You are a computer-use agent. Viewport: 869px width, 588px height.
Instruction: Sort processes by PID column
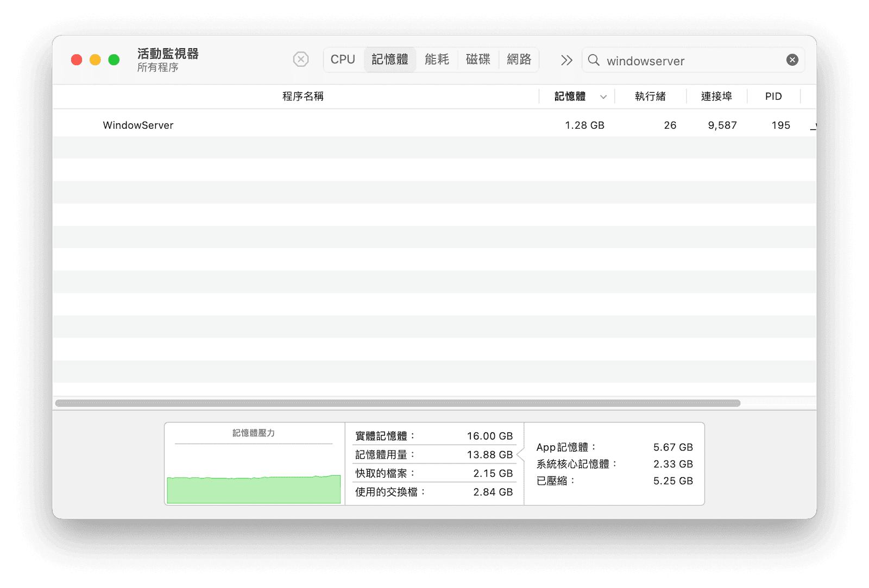pyautogui.click(x=773, y=96)
